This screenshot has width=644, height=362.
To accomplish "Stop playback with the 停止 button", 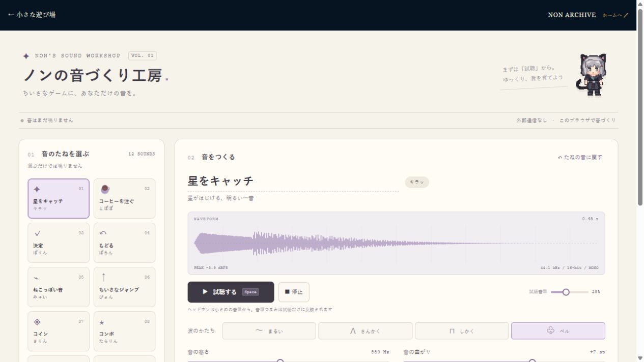I will (x=294, y=292).
